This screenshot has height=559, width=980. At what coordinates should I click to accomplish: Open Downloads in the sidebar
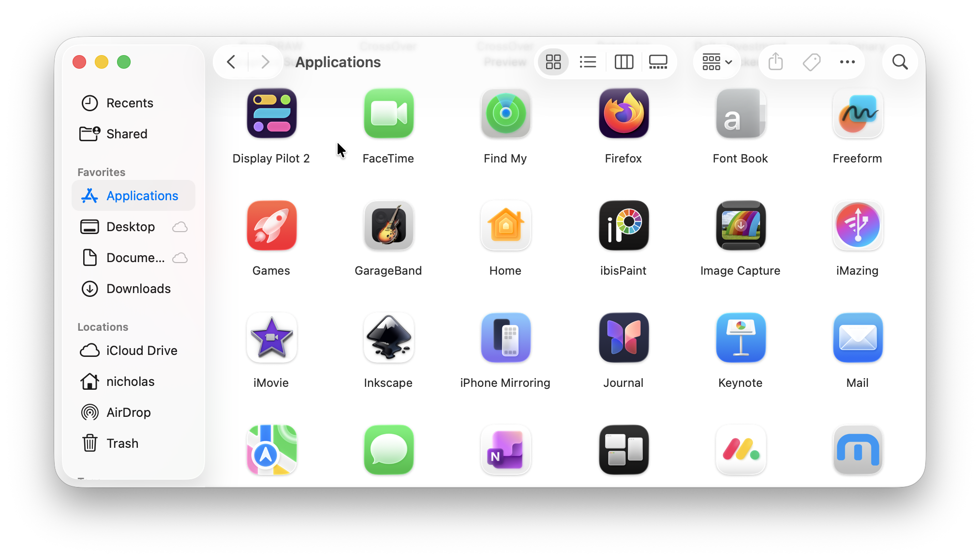click(134, 289)
